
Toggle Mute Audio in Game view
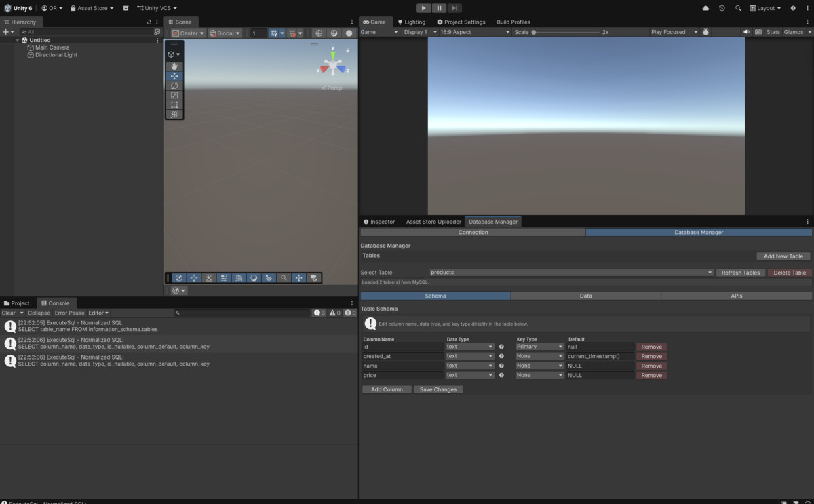[x=746, y=32]
